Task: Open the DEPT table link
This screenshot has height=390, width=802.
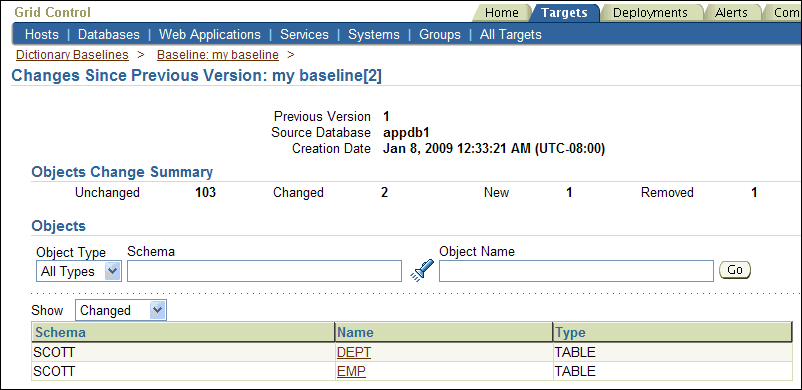Action: 354,352
